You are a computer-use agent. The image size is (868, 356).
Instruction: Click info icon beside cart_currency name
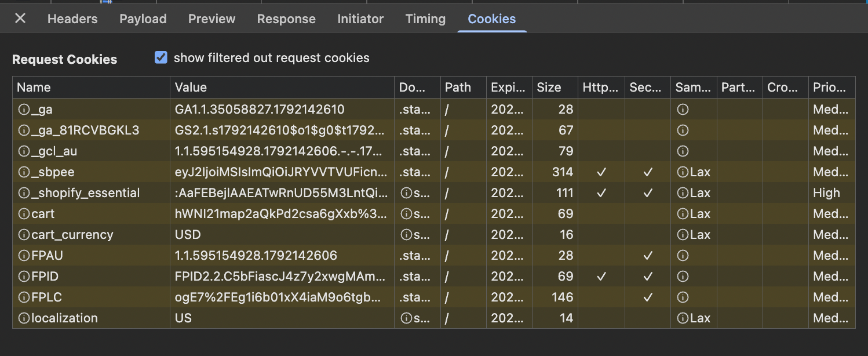(x=24, y=234)
